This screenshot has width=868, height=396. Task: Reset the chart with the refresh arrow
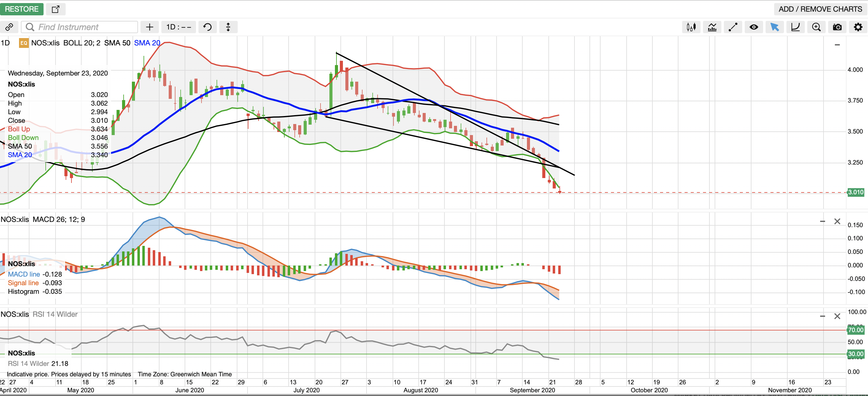208,27
